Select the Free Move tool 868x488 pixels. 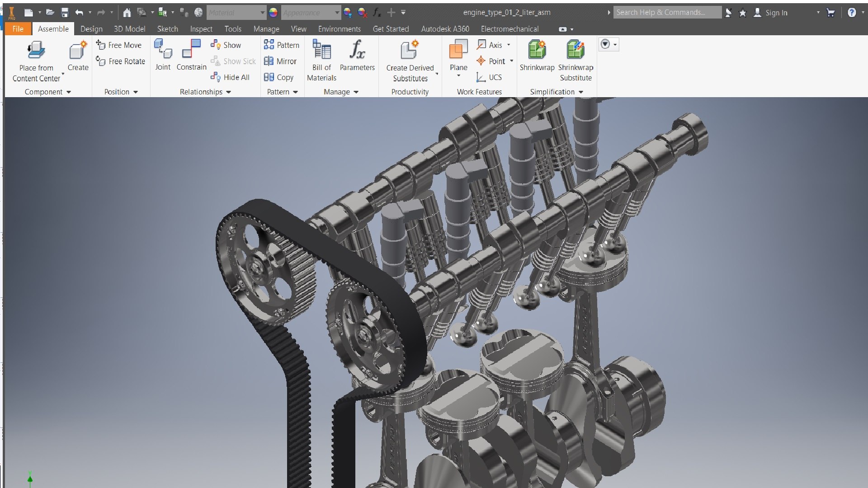[119, 45]
